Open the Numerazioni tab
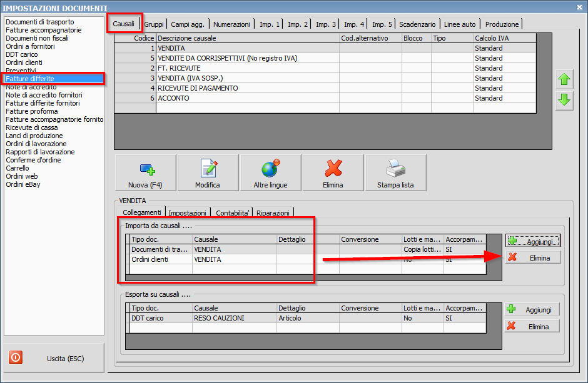588x383 pixels. [x=231, y=24]
